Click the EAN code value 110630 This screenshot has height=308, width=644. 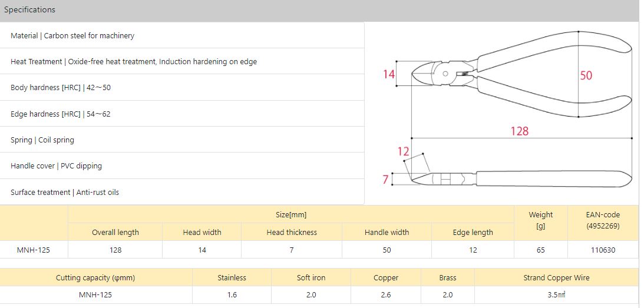point(603,250)
